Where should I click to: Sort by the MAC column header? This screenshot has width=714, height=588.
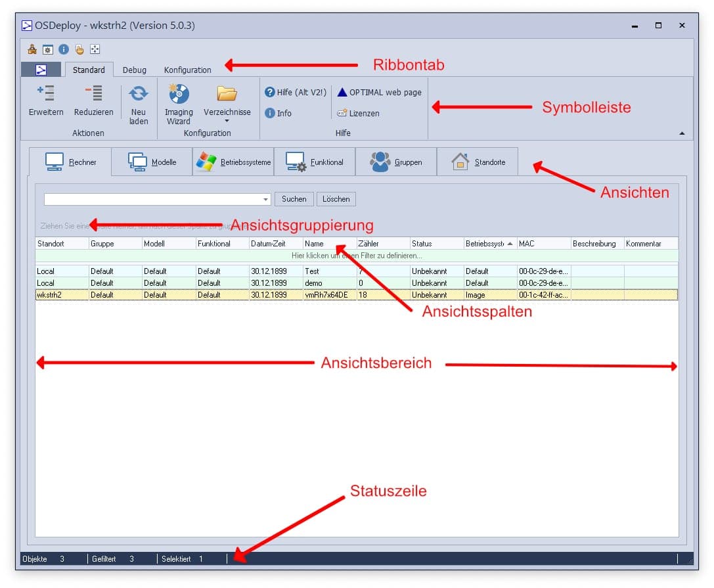pyautogui.click(x=543, y=244)
